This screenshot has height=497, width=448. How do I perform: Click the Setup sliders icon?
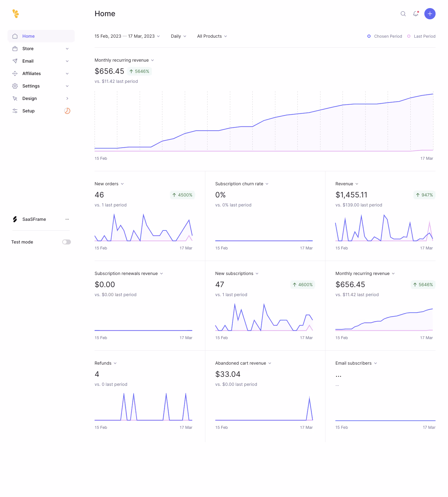click(15, 111)
